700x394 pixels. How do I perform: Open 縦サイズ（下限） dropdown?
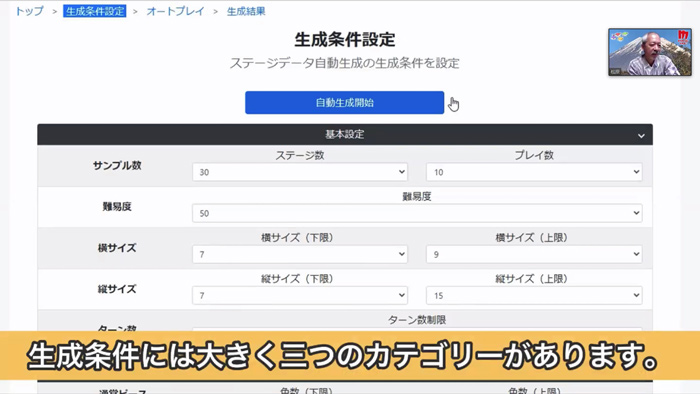tap(300, 295)
